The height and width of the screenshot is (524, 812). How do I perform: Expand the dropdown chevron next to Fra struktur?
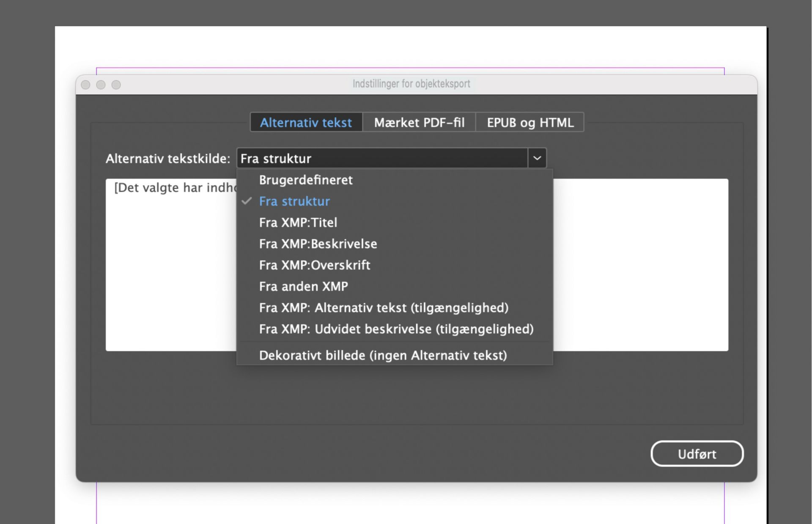(x=538, y=158)
